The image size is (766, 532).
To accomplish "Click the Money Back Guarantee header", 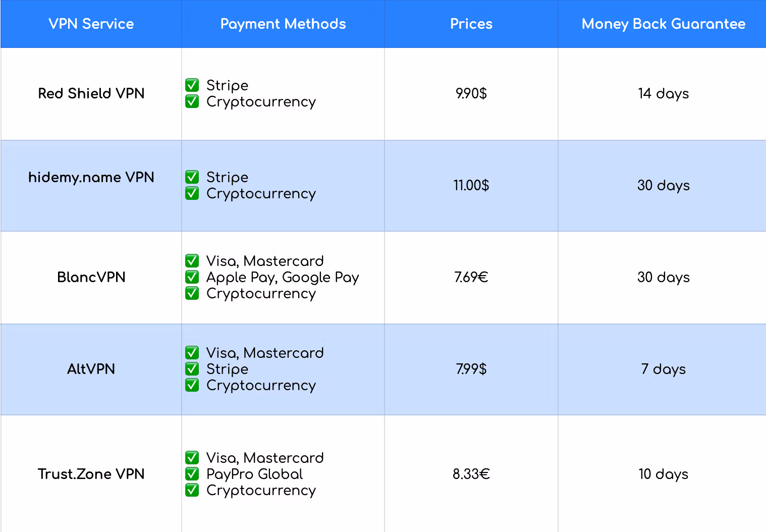I will (x=663, y=24).
